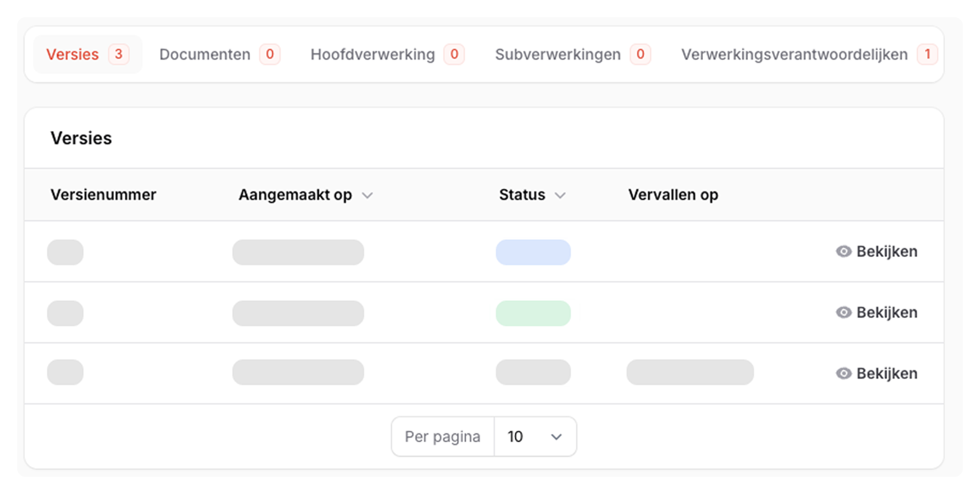Open the Per pagina dropdown showing 10
The width and height of the screenshot is (980, 494).
point(535,436)
